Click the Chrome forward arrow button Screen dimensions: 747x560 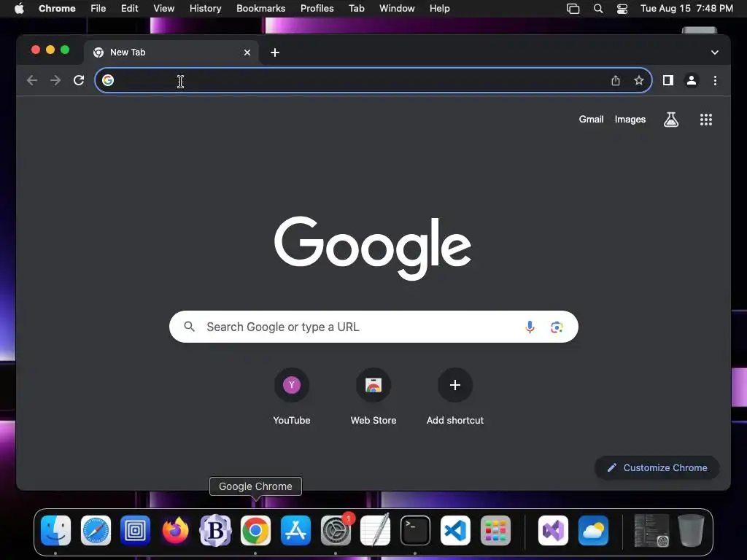tap(55, 80)
